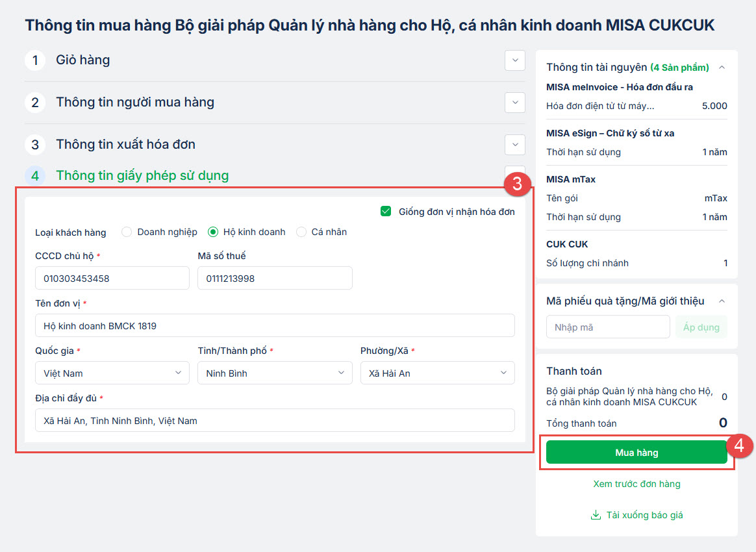Open the Xem trước đơn hàng link
756x552 pixels.
click(x=636, y=484)
